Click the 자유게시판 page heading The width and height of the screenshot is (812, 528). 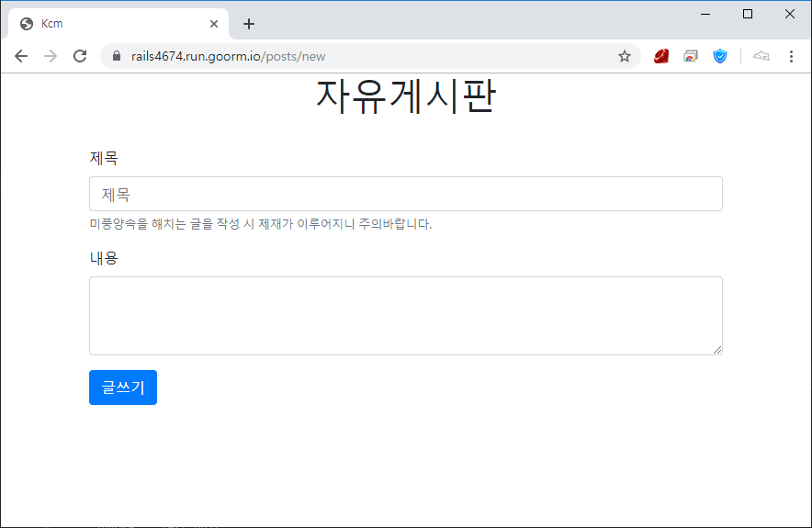tap(405, 96)
